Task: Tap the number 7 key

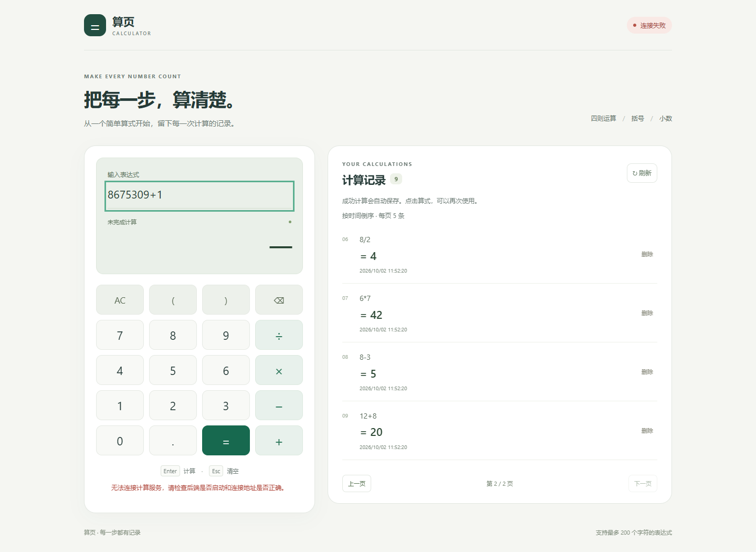Action: pyautogui.click(x=120, y=335)
